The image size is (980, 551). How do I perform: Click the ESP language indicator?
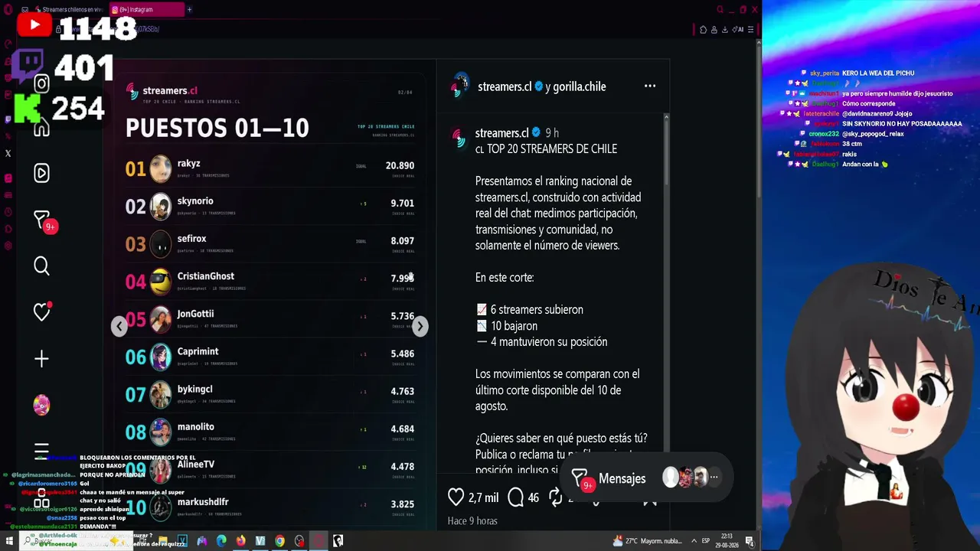pos(705,541)
